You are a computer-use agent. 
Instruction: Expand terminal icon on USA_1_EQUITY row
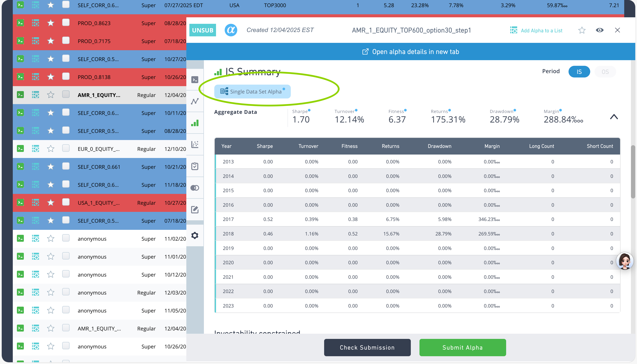pyautogui.click(x=20, y=203)
